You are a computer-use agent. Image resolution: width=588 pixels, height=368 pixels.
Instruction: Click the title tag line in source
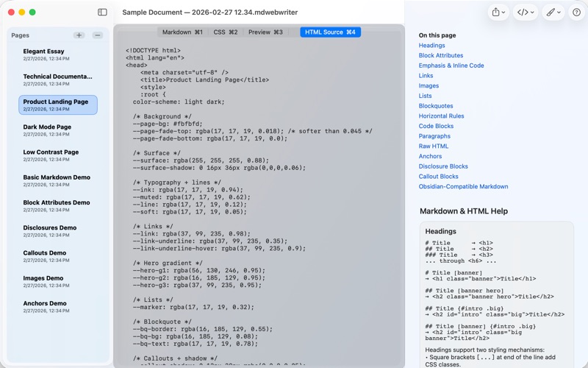[x=205, y=79]
